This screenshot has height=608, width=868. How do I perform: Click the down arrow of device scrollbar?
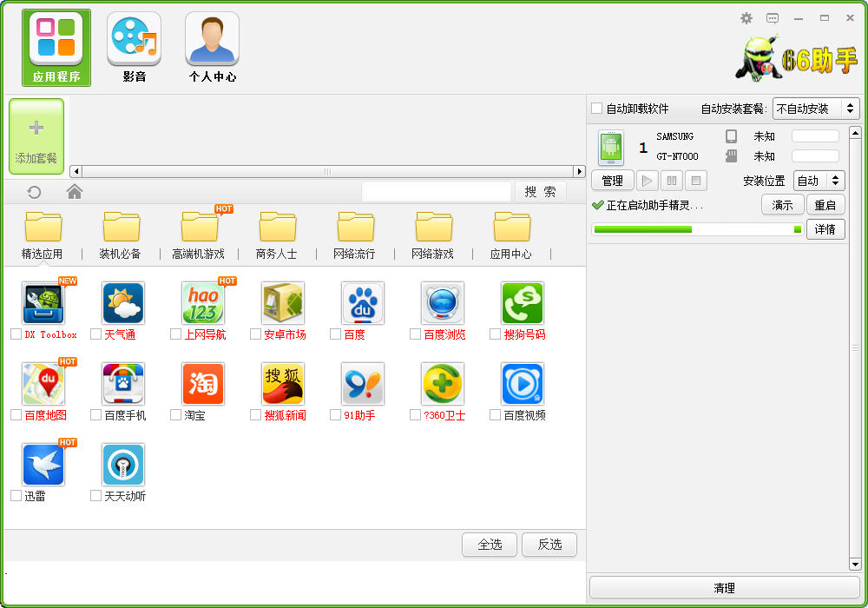click(x=855, y=565)
